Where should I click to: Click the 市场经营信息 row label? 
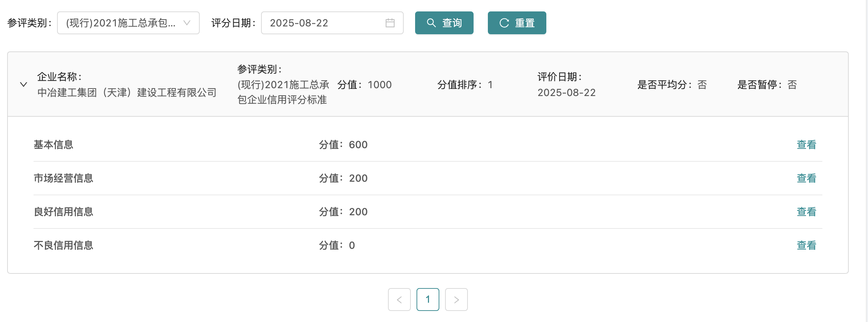63,178
